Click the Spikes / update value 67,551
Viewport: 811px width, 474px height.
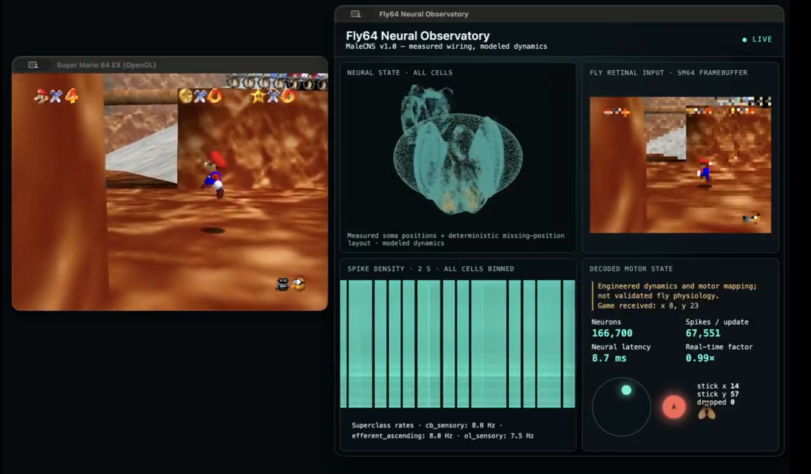703,333
